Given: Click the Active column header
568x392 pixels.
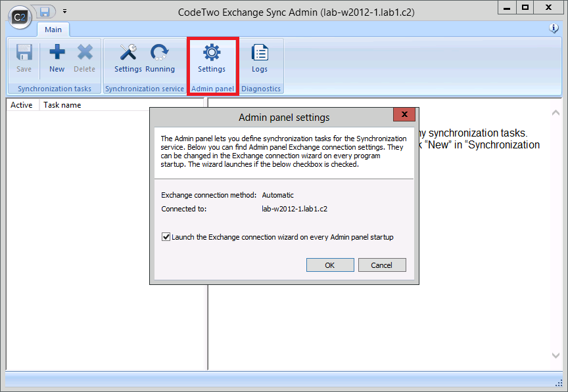Looking at the screenshot, I should click(x=22, y=105).
